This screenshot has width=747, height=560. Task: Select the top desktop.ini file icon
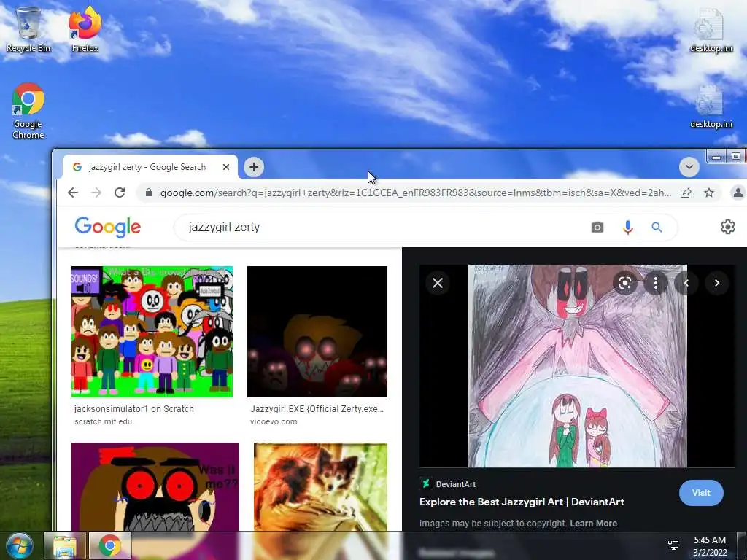click(711, 29)
